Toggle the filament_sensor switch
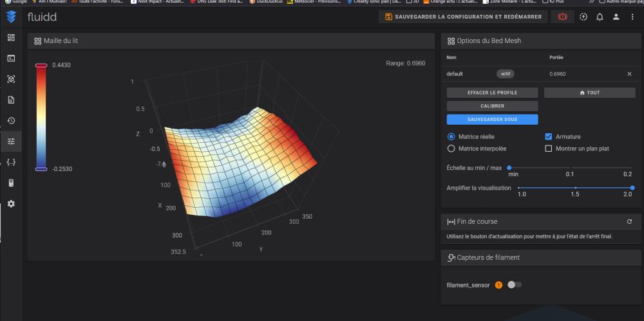Viewport: 644px width, 321px height. 515,284
